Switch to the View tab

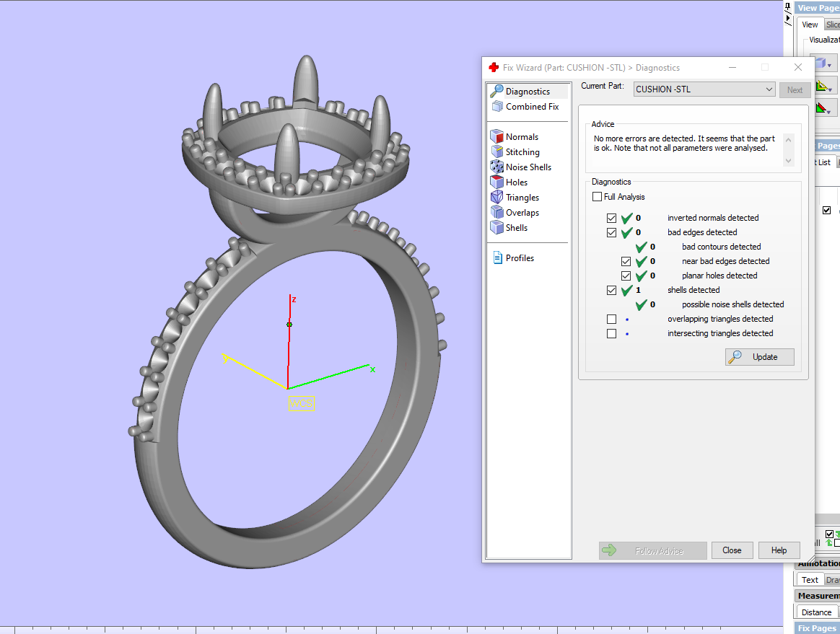pos(810,25)
